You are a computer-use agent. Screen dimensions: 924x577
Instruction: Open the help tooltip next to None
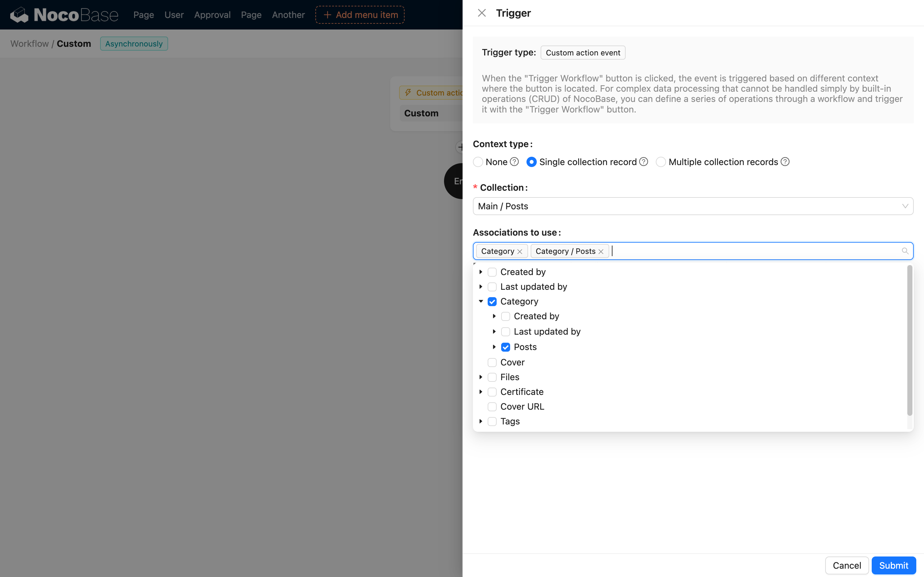tap(514, 162)
